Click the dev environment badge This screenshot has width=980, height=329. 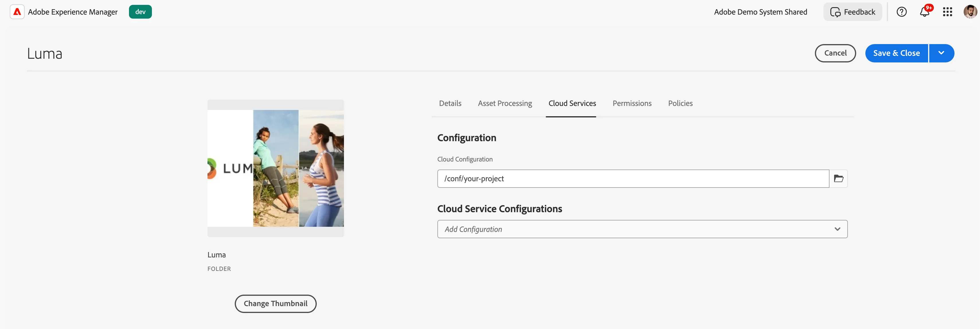pos(140,12)
